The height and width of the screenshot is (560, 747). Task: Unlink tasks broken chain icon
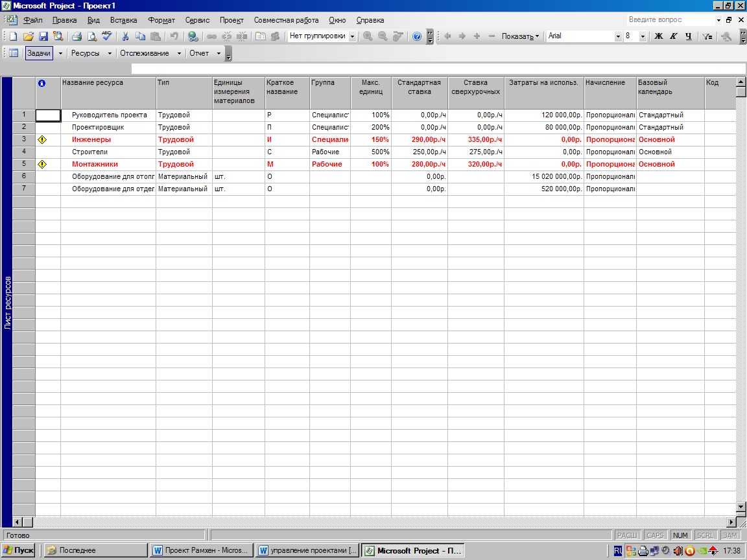(227, 36)
